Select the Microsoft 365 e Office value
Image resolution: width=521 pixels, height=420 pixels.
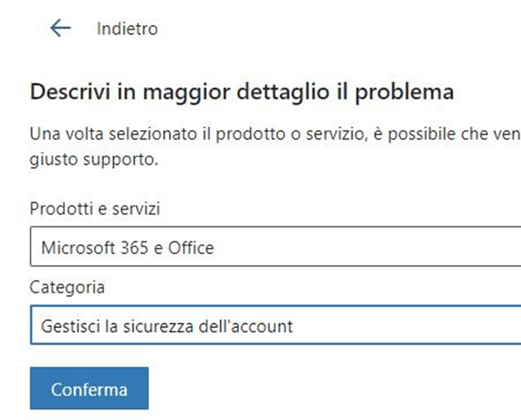[128, 248]
